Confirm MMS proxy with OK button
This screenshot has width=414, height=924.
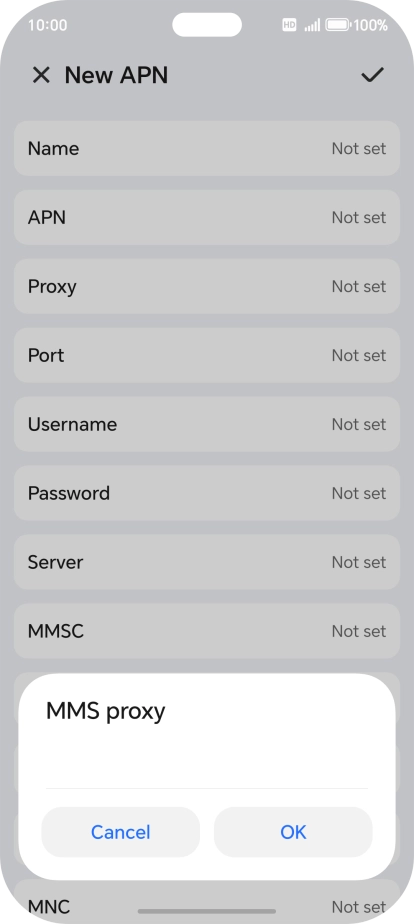point(293,832)
